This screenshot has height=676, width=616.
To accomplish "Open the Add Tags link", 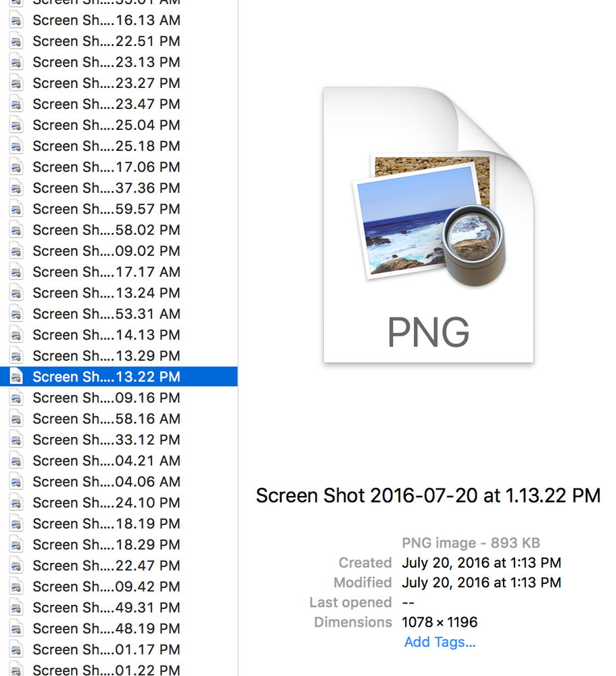I will click(x=440, y=641).
